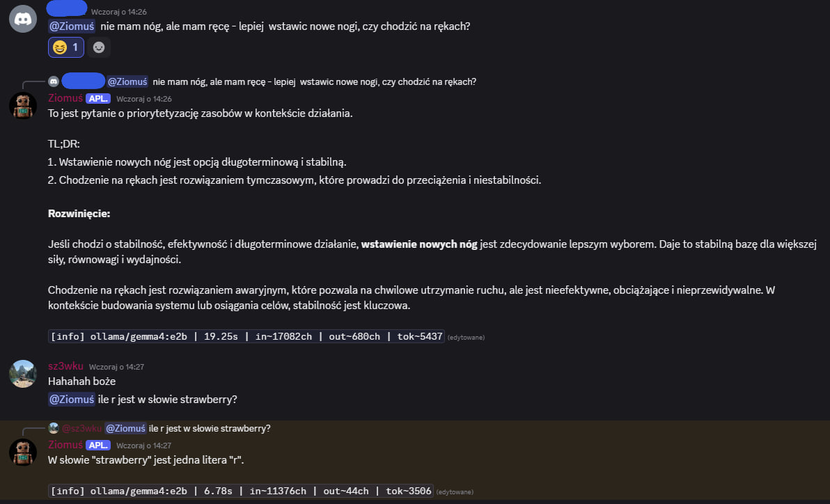
Task: Click the APL. badge on the 14:26 bot message
Action: [x=98, y=99]
